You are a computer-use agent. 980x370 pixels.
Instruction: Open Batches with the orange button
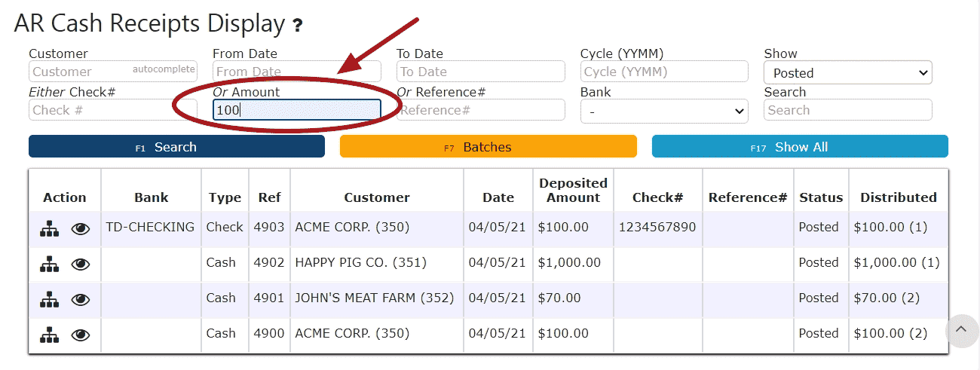pos(488,147)
